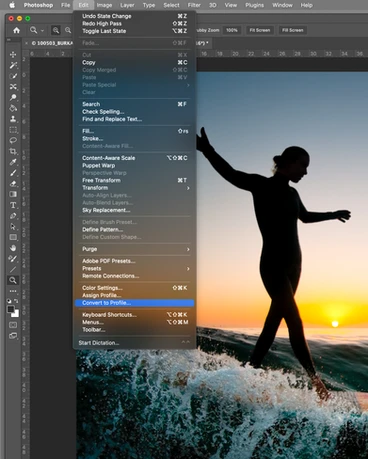Screen dimensions: 368x459
Task: Select the Lasso tool
Action: (13, 140)
